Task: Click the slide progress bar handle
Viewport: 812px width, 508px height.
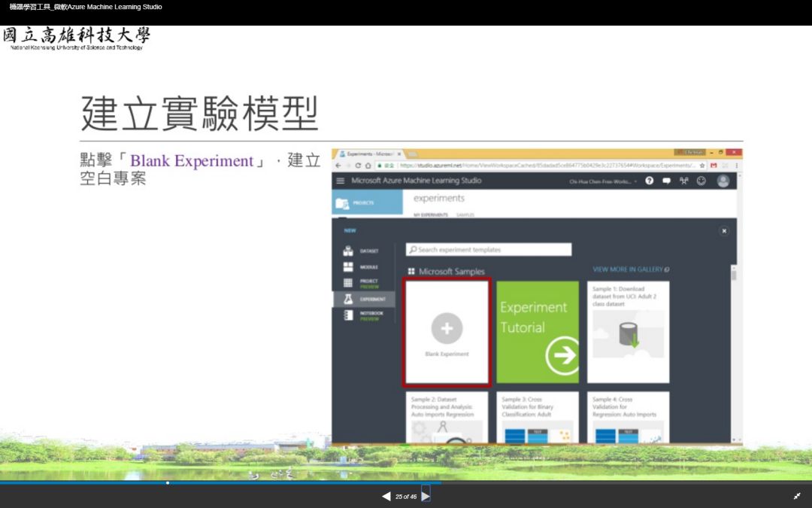Action: click(168, 482)
